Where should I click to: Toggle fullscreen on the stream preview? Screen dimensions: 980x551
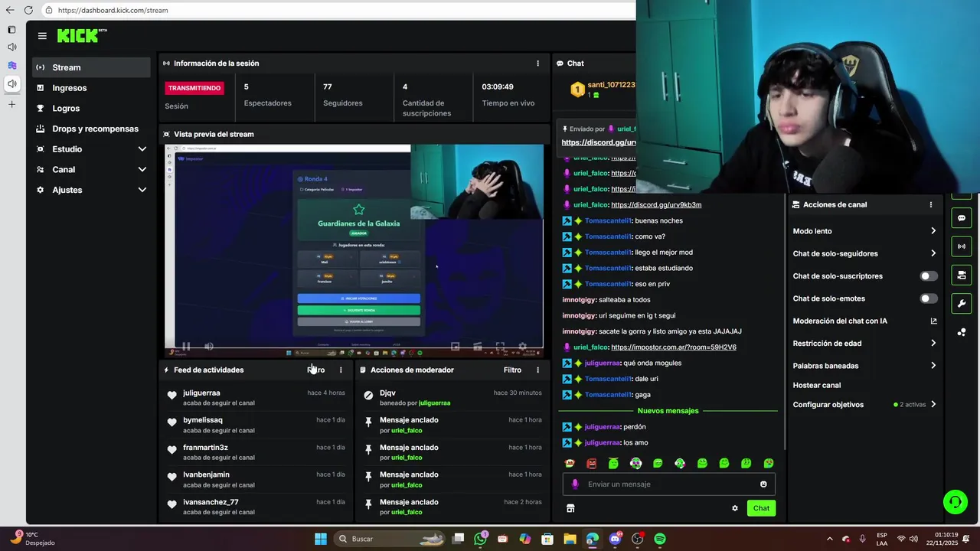click(500, 347)
